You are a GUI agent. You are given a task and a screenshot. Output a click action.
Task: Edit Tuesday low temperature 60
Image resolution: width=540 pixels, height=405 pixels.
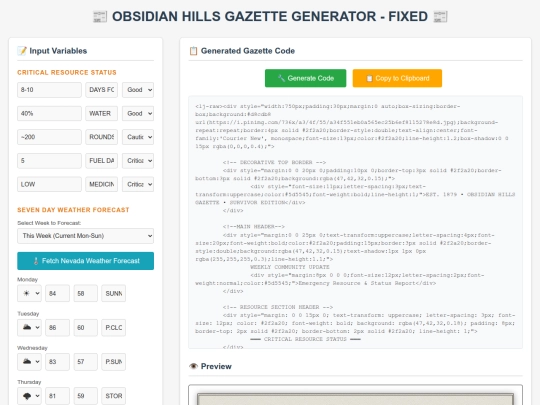tap(85, 328)
